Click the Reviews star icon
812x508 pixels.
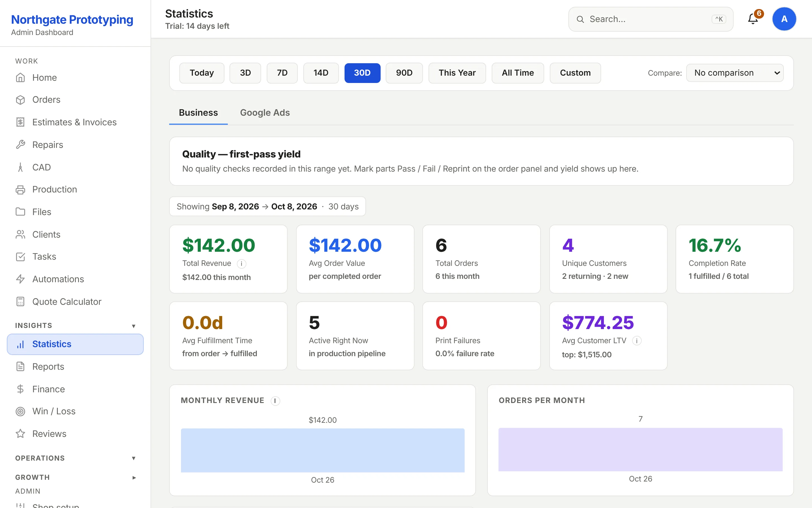pos(21,434)
